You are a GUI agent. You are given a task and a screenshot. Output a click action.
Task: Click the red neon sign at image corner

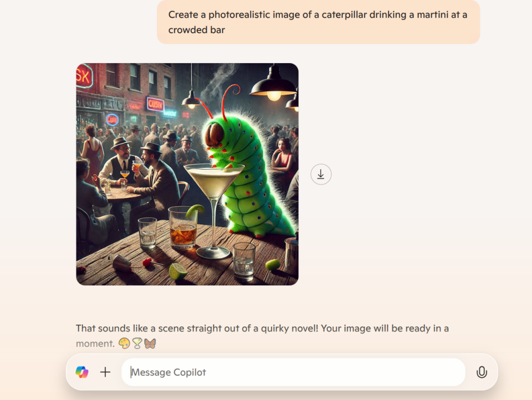(84, 76)
